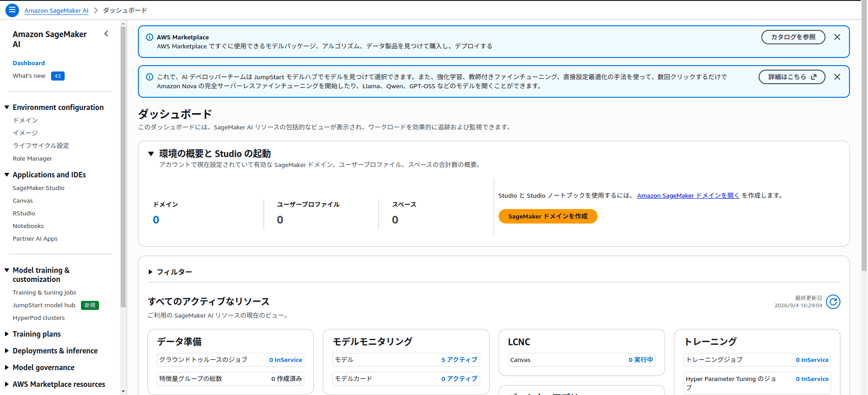
Task: Click the 最終更新日 timestamp text
Action: tap(798, 302)
